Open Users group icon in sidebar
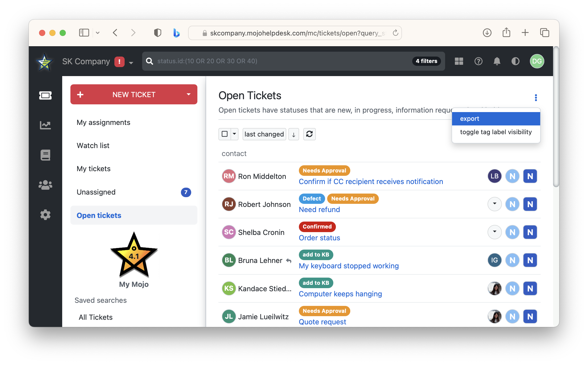 tap(45, 185)
